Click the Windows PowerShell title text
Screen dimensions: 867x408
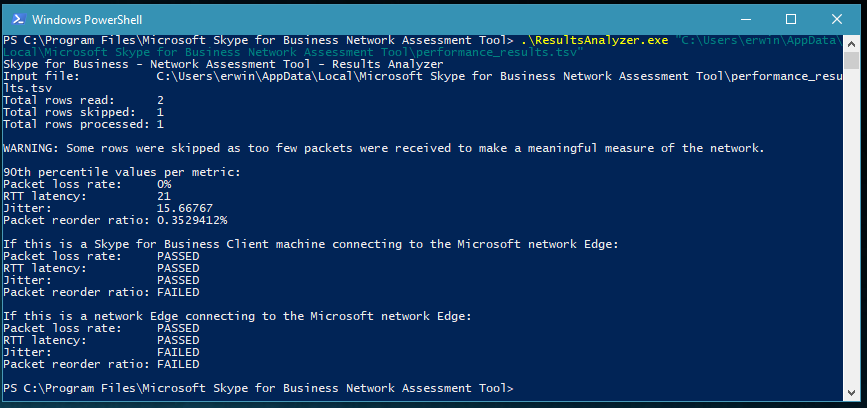click(87, 20)
